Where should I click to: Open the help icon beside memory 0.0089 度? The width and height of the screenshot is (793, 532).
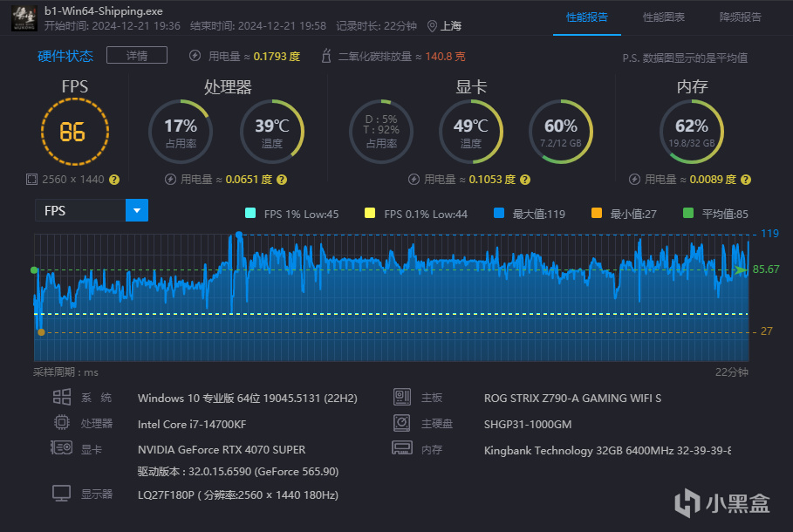[746, 180]
